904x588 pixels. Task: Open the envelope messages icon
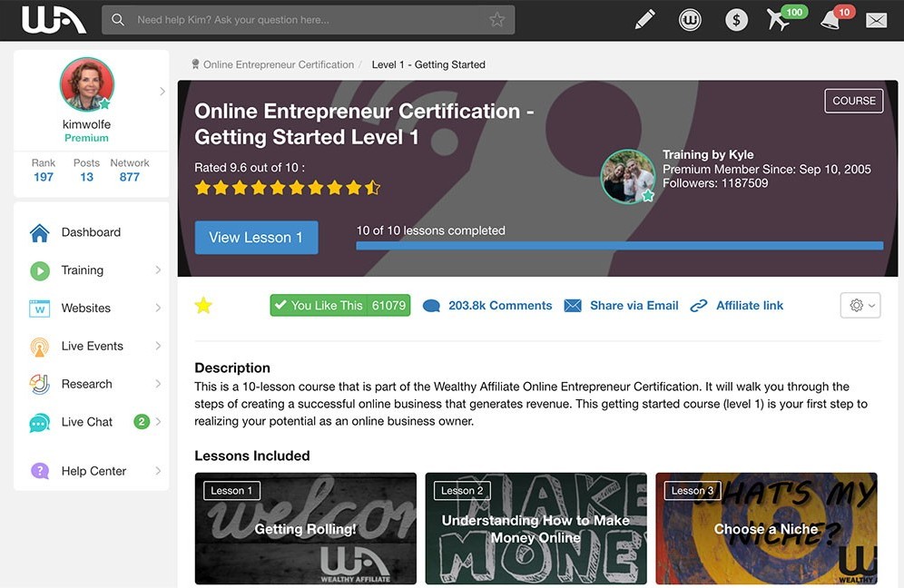point(877,20)
